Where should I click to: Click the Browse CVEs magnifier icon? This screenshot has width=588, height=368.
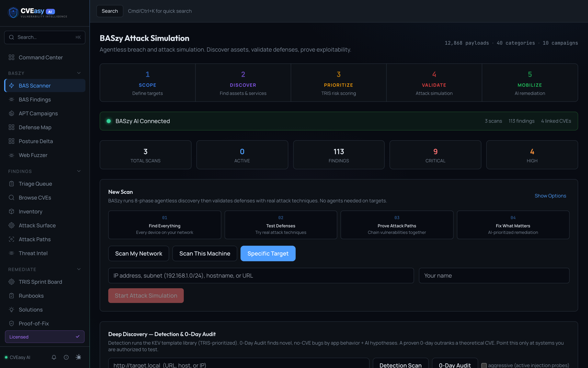tap(11, 198)
